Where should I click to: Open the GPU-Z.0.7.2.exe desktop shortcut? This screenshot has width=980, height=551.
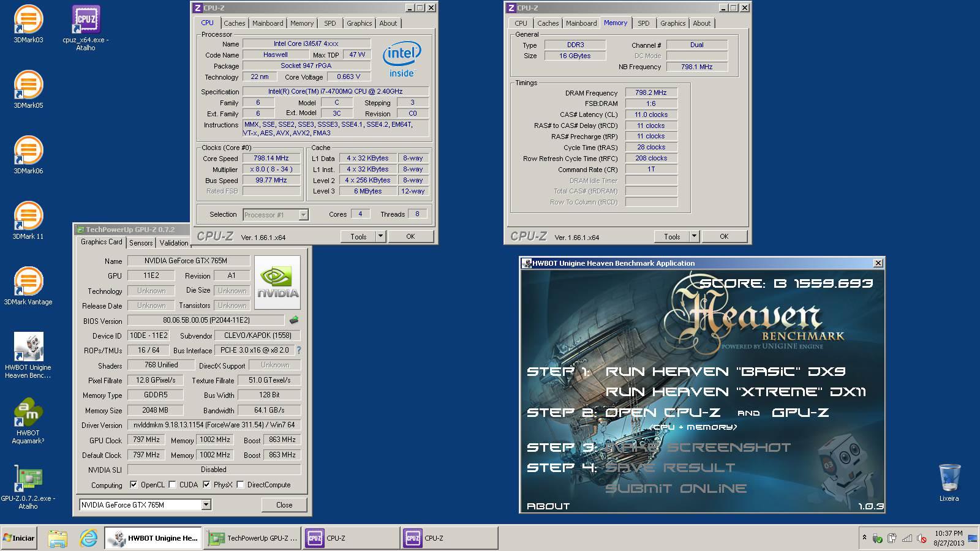point(28,487)
